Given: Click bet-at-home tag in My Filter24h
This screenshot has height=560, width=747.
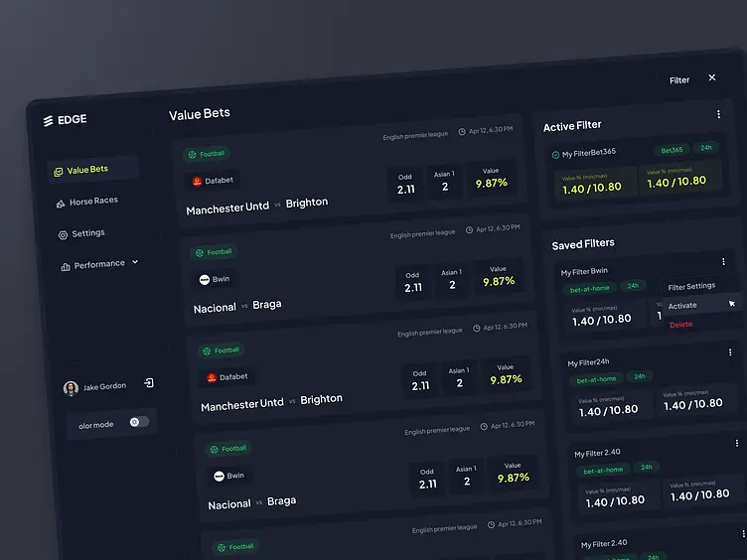Looking at the screenshot, I should tap(596, 379).
